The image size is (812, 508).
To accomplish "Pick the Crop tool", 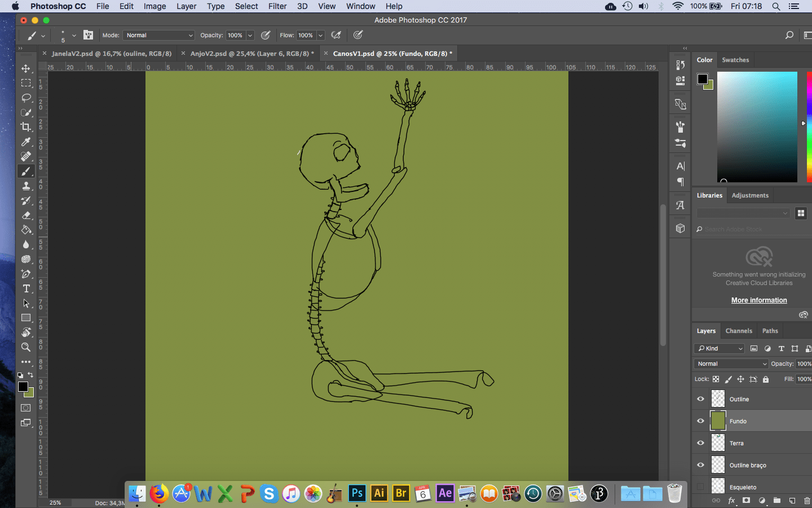I will (26, 127).
